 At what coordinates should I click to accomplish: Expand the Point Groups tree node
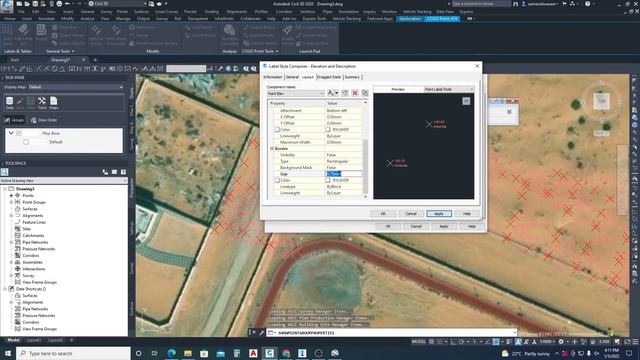(11, 202)
